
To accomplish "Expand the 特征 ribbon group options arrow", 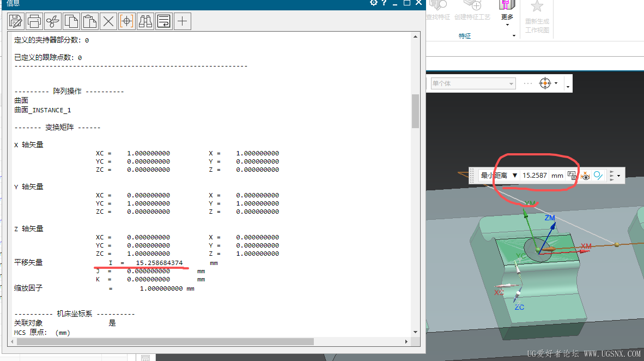I will [514, 36].
